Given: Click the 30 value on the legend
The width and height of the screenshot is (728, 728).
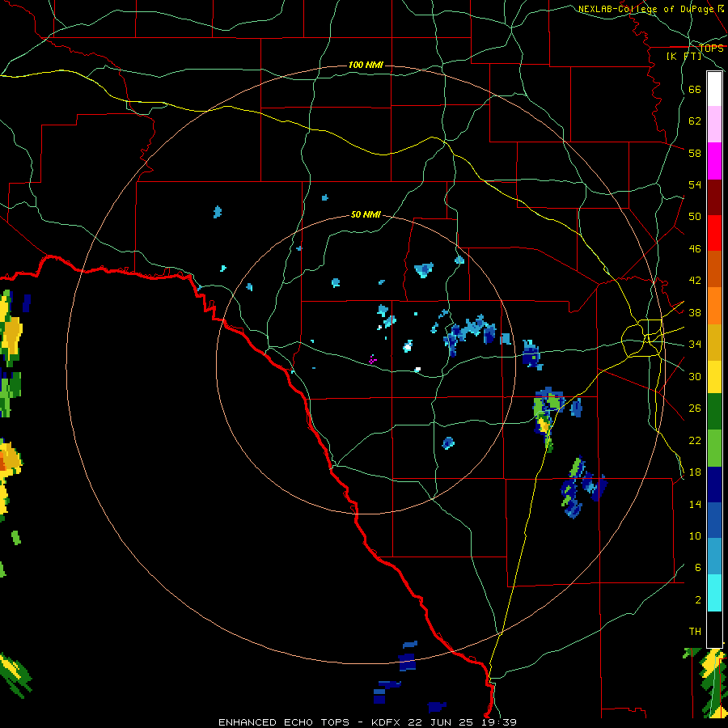Looking at the screenshot, I should [695, 376].
